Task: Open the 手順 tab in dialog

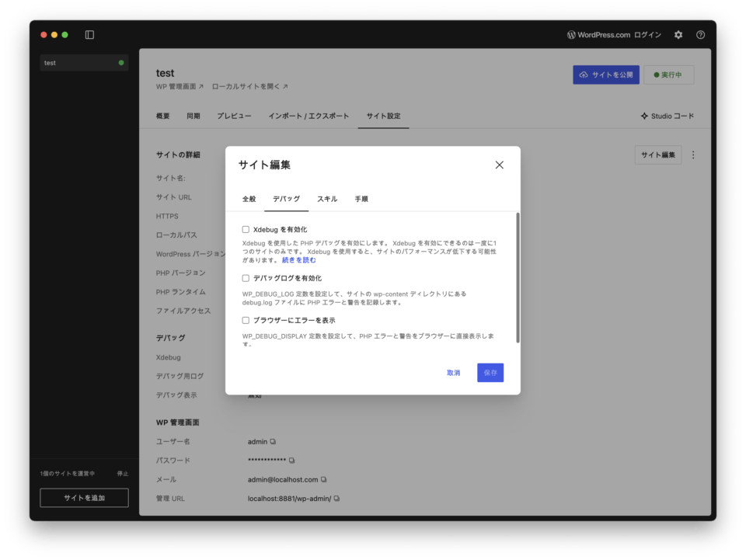Action: pyautogui.click(x=361, y=199)
